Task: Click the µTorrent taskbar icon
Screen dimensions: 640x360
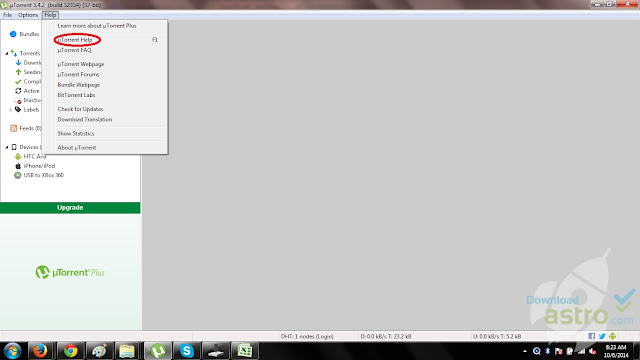Action: 158,351
